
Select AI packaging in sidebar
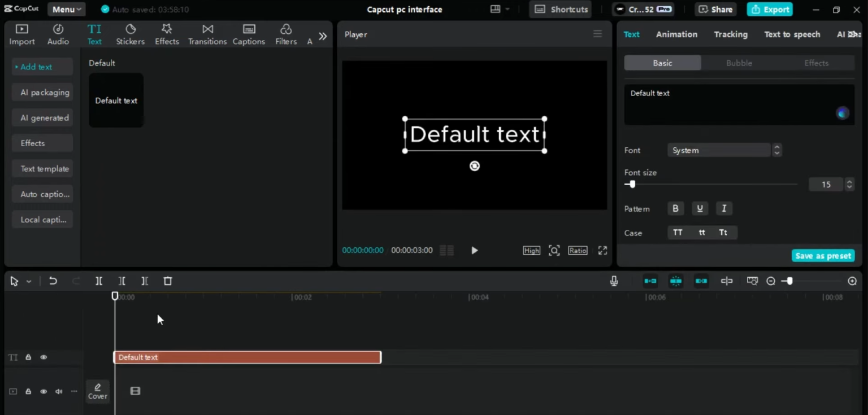42,92
